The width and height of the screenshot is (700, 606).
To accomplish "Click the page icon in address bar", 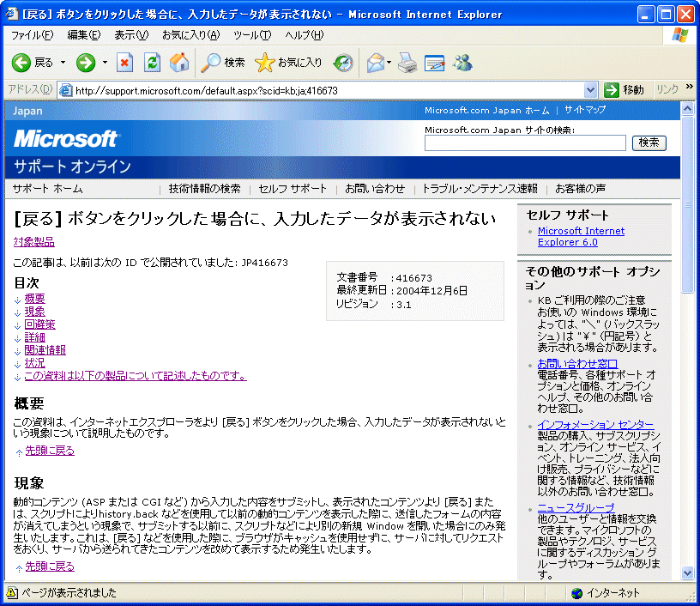I will [x=65, y=91].
